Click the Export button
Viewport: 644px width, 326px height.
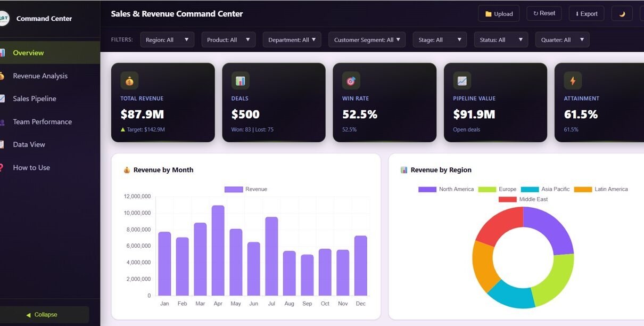pos(586,14)
